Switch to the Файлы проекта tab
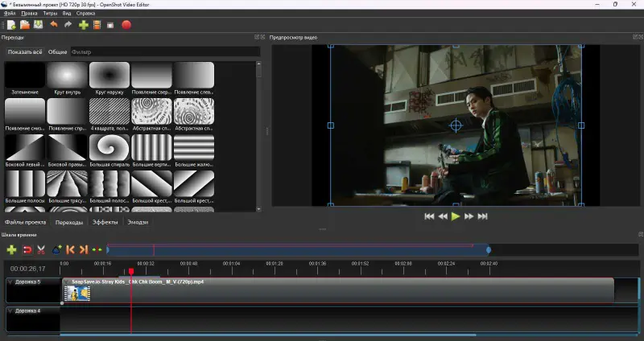The width and height of the screenshot is (644, 341). click(26, 222)
